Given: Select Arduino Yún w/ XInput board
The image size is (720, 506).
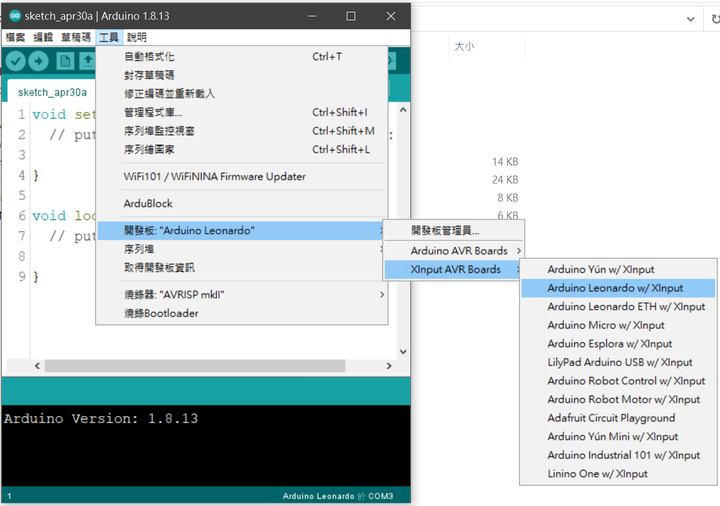Looking at the screenshot, I should coord(618,270).
